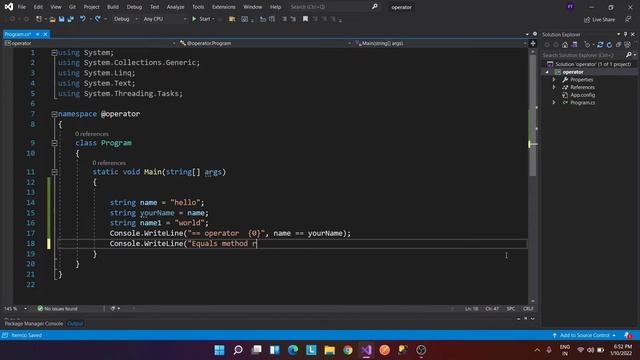Click No issues found status indicator

point(58,309)
